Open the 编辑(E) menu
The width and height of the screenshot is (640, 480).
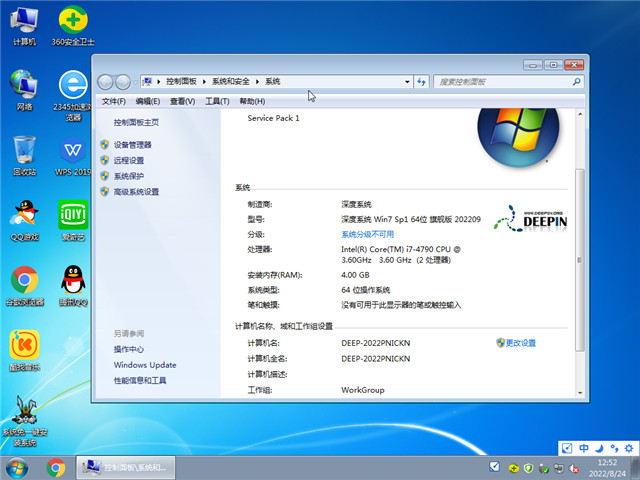point(148,101)
